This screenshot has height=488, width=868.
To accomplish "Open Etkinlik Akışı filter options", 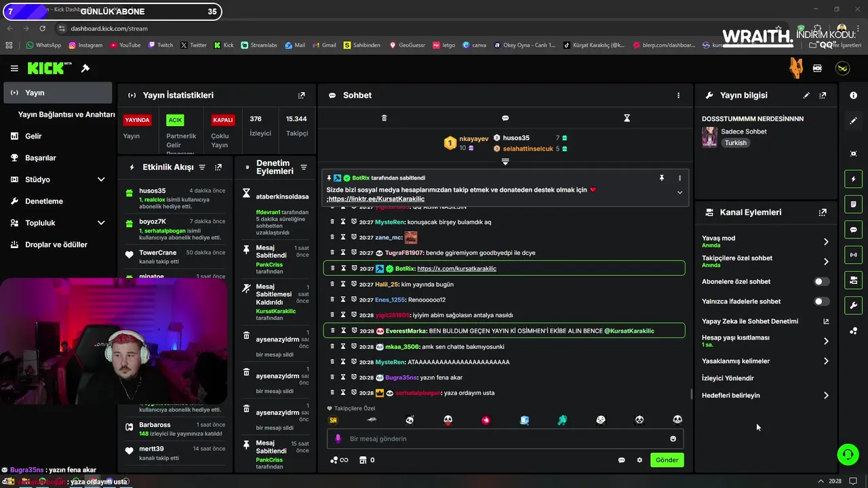I will coord(202,167).
